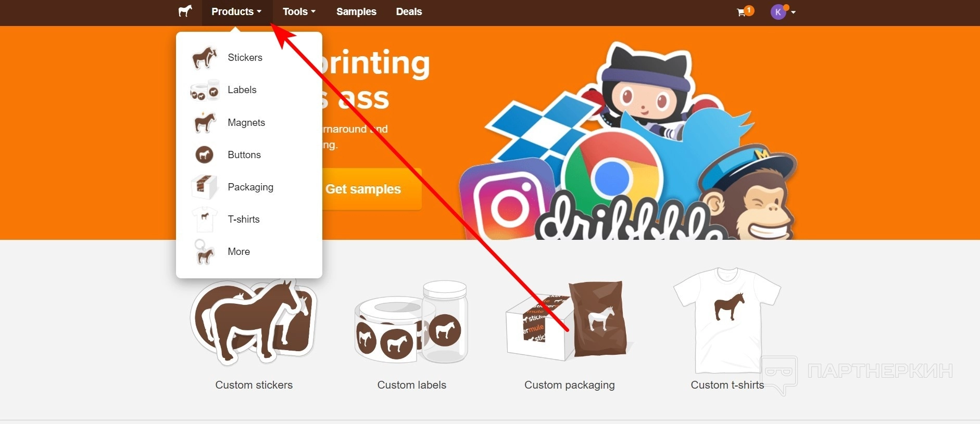The width and height of the screenshot is (980, 424).
Task: Click the Custom stickers product image
Action: [254, 322]
